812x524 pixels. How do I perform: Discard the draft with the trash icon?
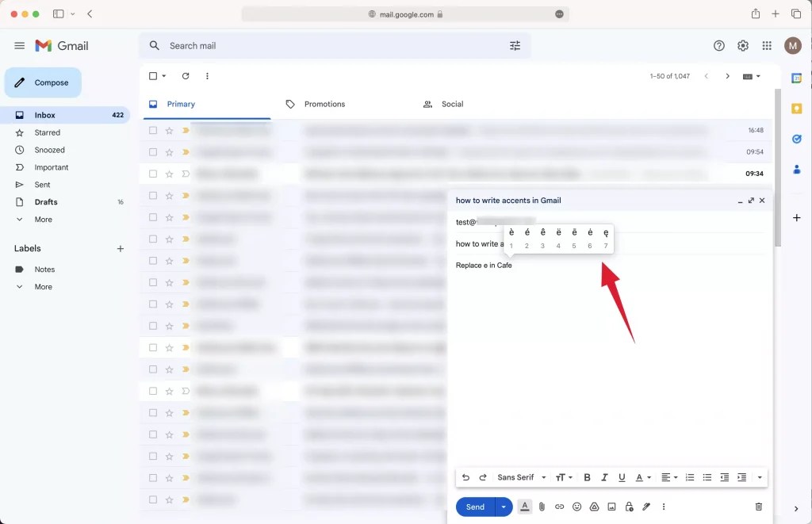(759, 507)
